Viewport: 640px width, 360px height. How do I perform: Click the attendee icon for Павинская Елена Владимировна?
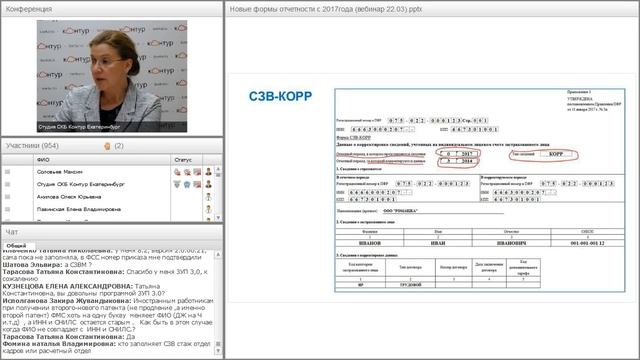click(x=209, y=209)
